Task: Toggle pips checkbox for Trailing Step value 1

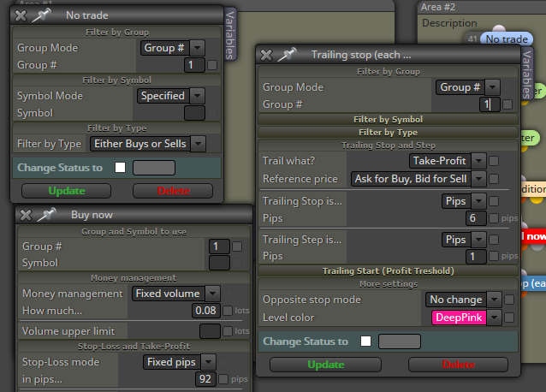Action: click(494, 256)
